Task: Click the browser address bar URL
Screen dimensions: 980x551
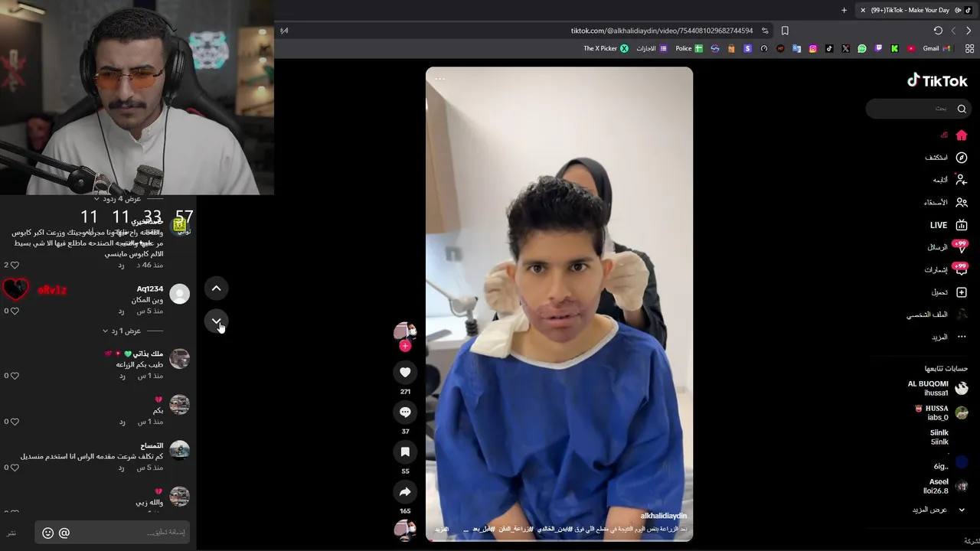Action: pos(661,31)
